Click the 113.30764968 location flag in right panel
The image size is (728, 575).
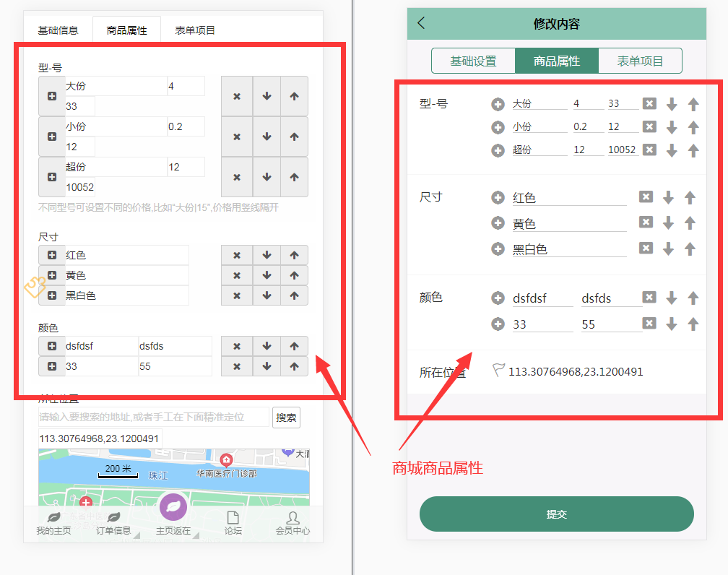(498, 371)
